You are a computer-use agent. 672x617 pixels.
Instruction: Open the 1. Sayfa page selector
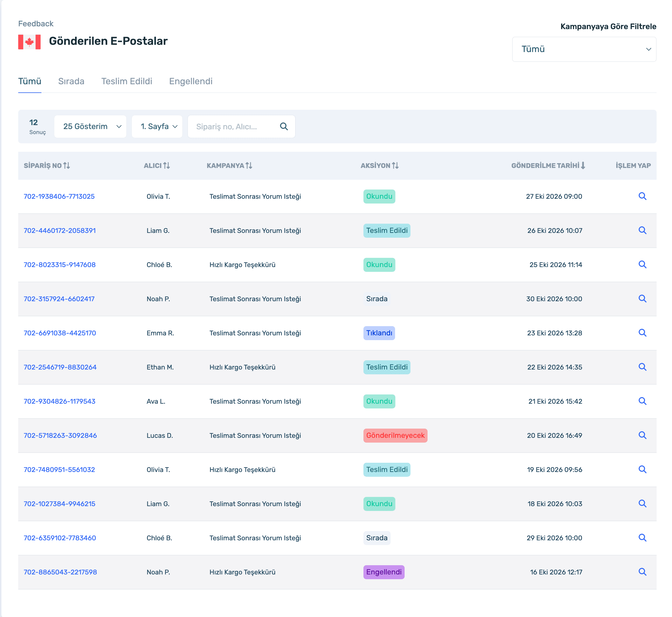point(157,127)
